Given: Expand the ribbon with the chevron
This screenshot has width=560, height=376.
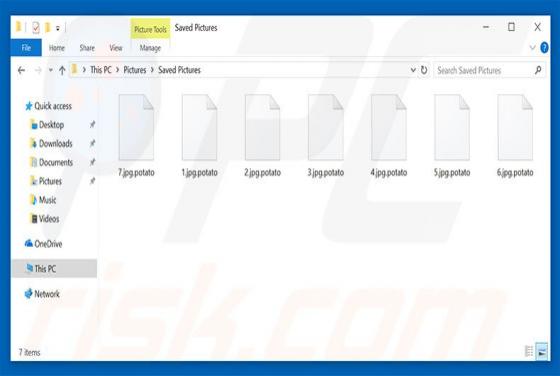Looking at the screenshot, I should [532, 47].
